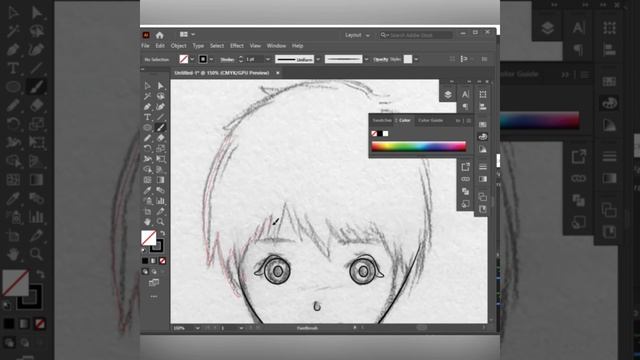Screen dimensions: 640x360
Task: Select the Line Segment tool
Action: (x=160, y=117)
